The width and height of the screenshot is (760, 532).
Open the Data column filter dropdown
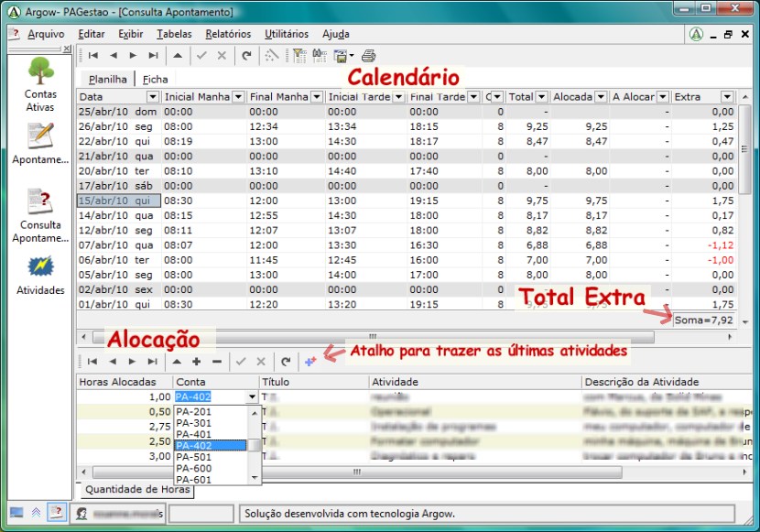(x=152, y=97)
